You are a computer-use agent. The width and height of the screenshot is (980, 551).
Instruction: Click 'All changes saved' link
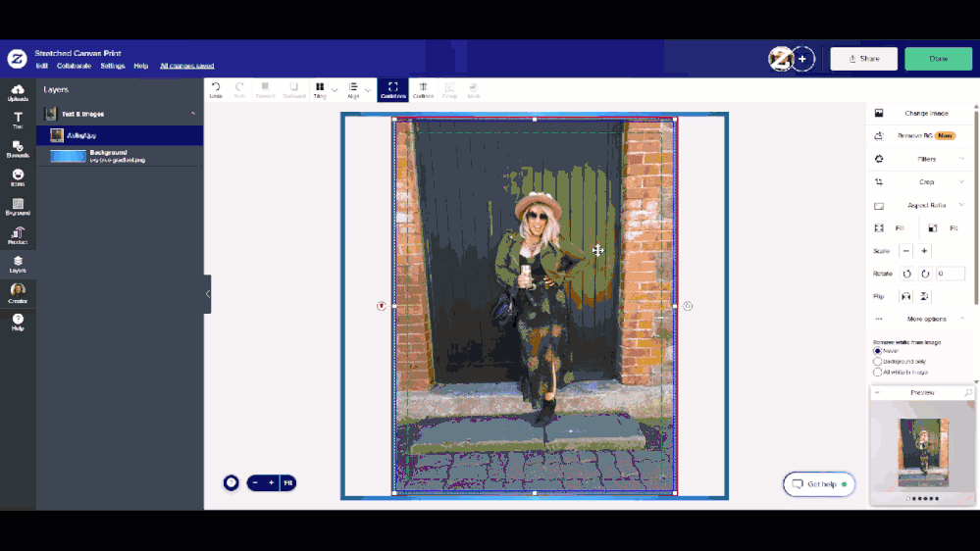click(186, 66)
